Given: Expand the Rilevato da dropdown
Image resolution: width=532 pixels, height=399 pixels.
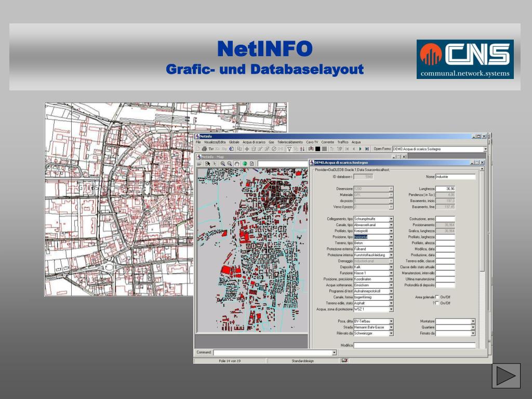Looking at the screenshot, I should [x=391, y=334].
